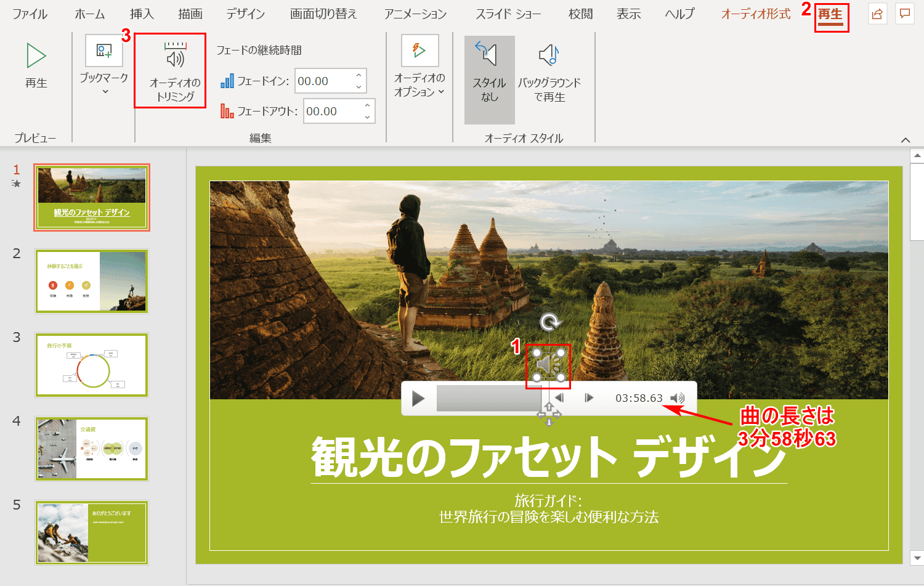
Task: Select slide 5 thumbnail with hikers
Action: 92,532
